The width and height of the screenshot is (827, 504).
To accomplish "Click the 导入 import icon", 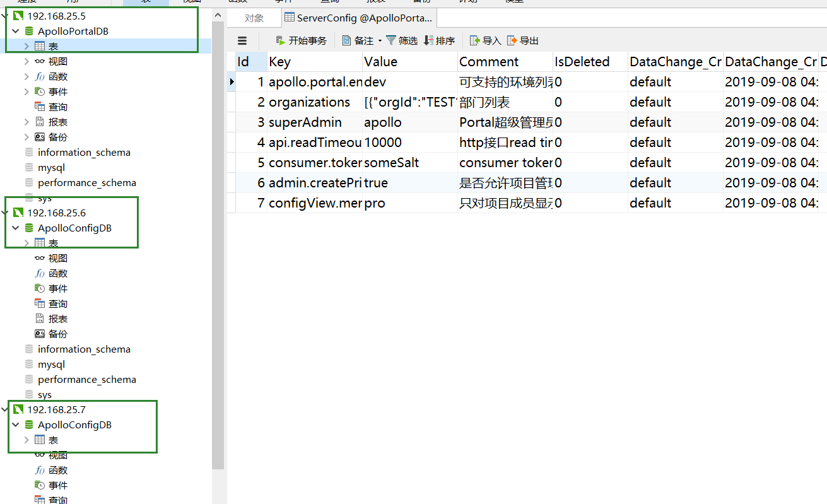I will coord(475,40).
